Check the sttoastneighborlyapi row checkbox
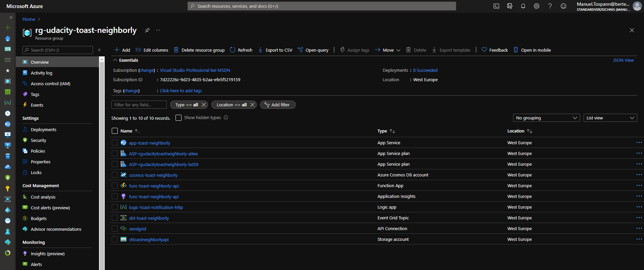The image size is (644, 270). (x=115, y=239)
